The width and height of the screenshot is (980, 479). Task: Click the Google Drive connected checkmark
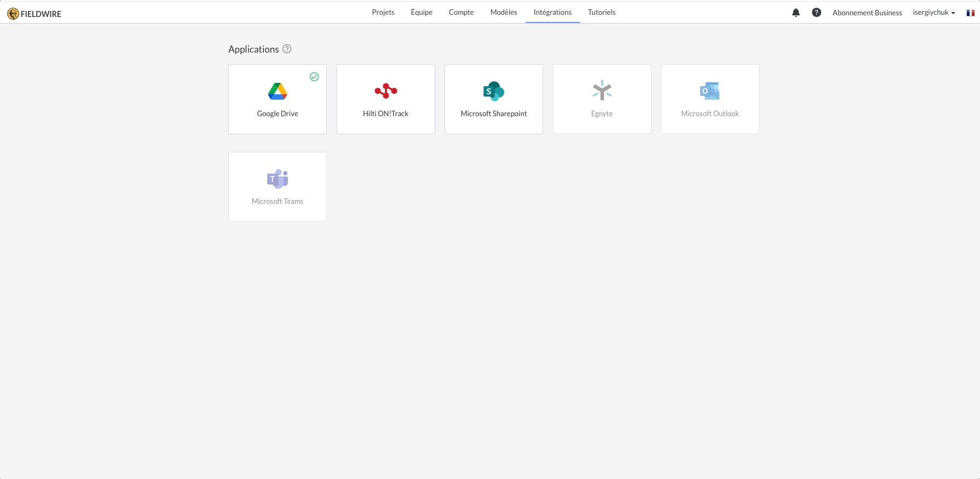click(x=314, y=77)
